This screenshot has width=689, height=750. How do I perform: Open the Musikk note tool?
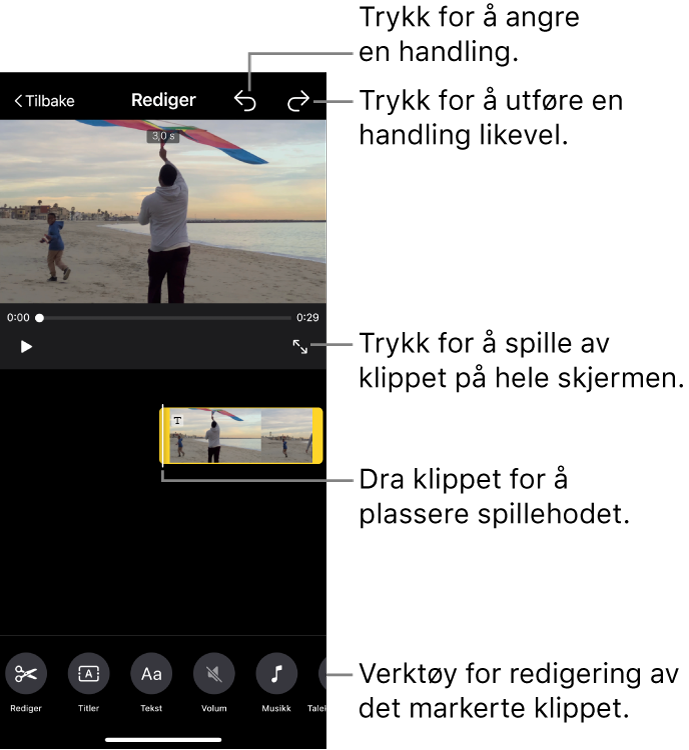point(277,673)
